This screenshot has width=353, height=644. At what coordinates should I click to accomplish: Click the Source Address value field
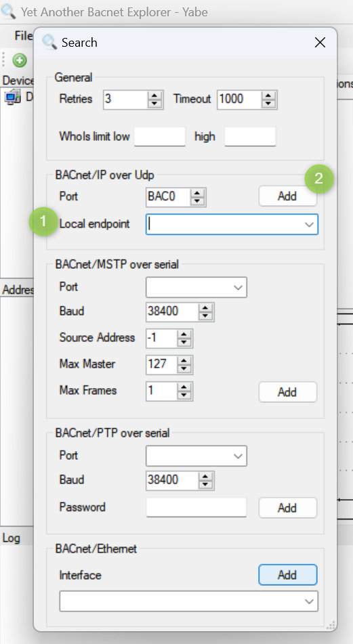tap(161, 338)
